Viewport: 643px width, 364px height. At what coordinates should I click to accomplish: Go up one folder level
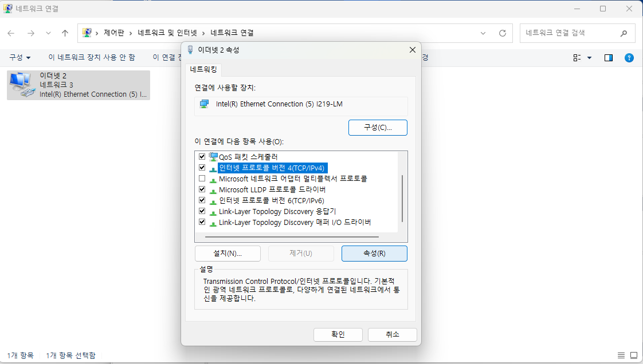(65, 33)
